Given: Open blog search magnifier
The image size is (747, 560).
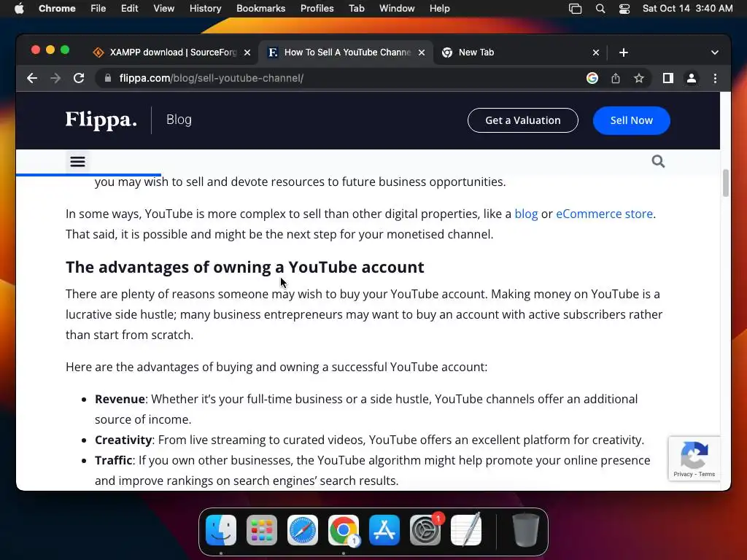Looking at the screenshot, I should [x=658, y=161].
